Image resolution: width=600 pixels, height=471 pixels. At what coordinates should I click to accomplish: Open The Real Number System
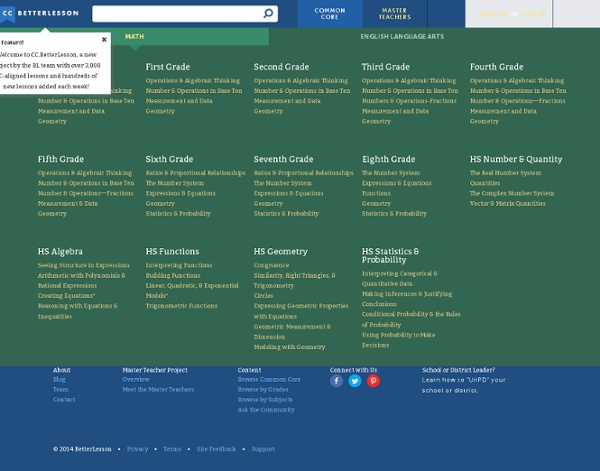pyautogui.click(x=505, y=173)
